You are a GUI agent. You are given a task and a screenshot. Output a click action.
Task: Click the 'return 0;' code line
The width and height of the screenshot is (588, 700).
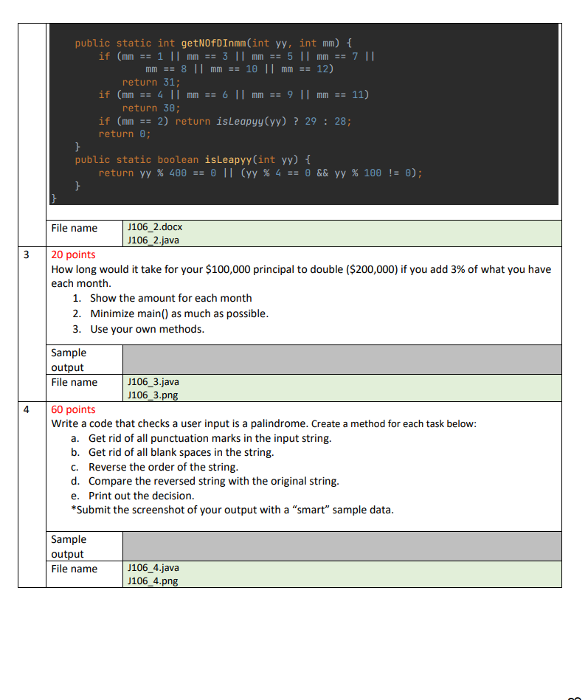click(125, 134)
